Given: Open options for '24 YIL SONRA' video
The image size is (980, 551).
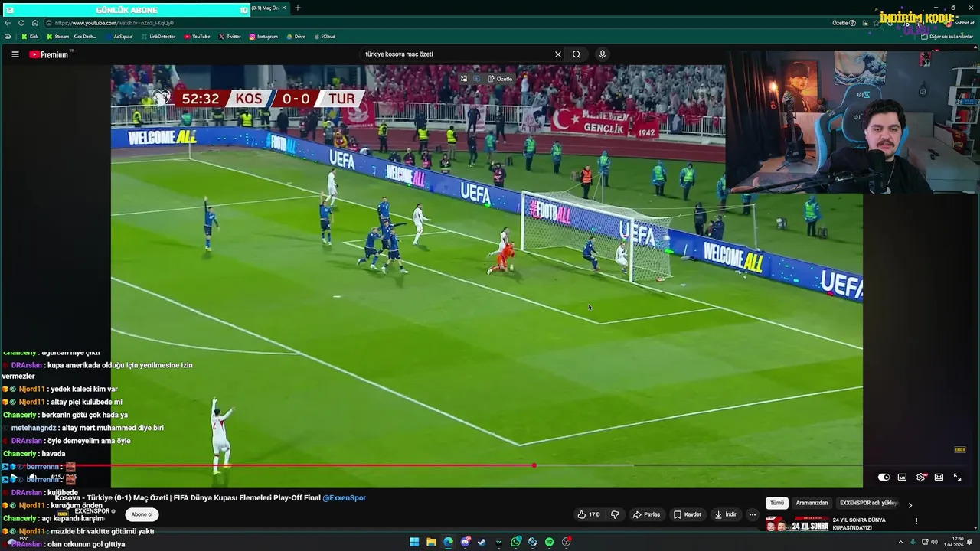Looking at the screenshot, I should point(916,521).
